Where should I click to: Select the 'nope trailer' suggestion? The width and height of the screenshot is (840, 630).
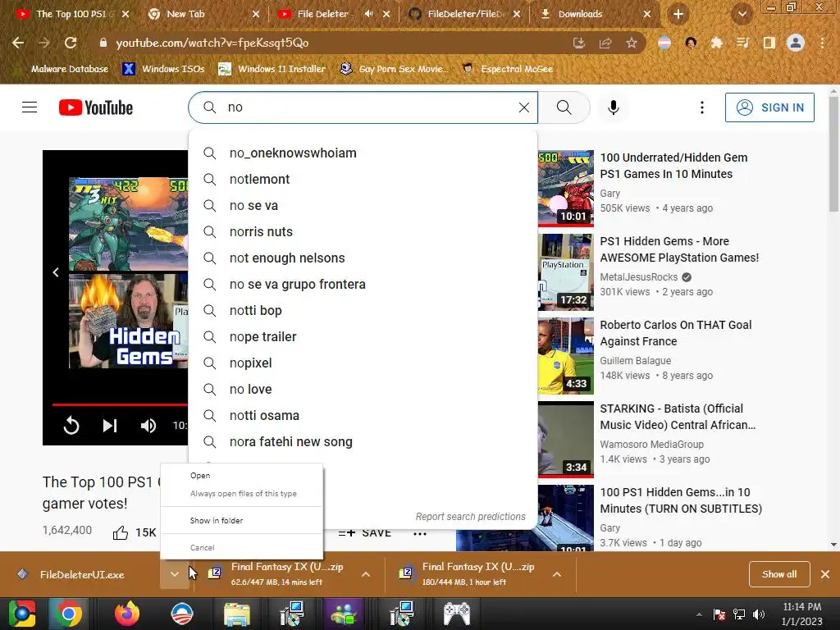pos(363,337)
